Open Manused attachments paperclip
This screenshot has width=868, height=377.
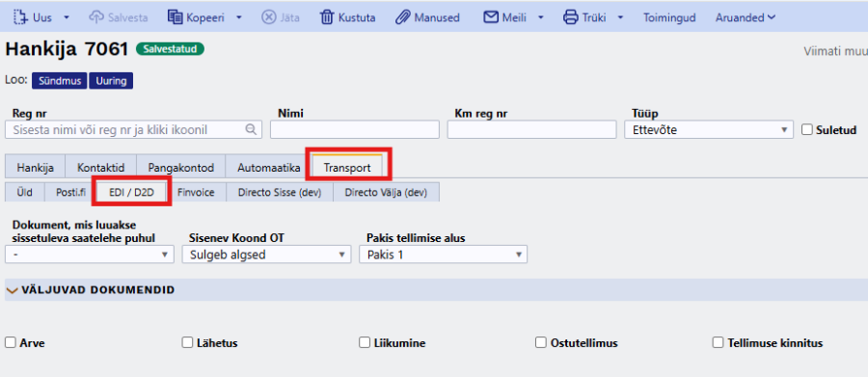pos(402,17)
